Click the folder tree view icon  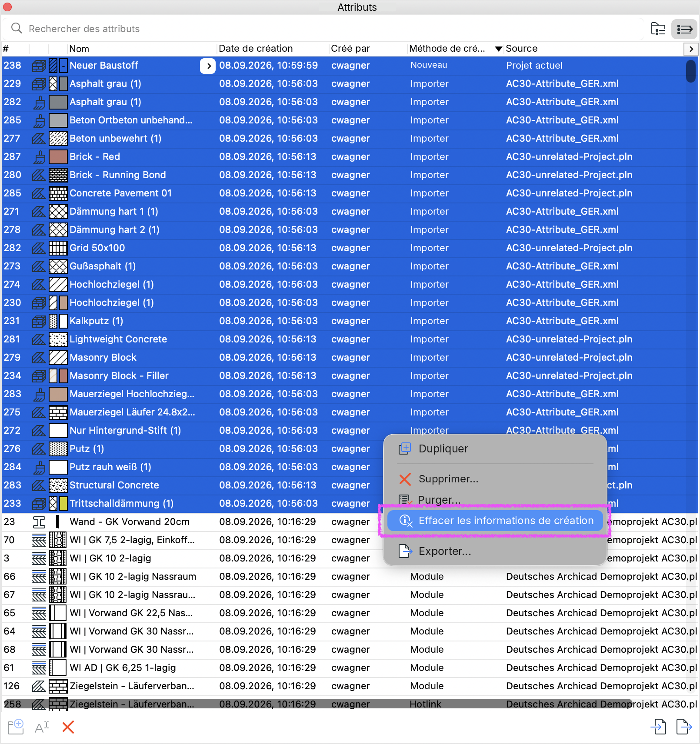(x=658, y=29)
